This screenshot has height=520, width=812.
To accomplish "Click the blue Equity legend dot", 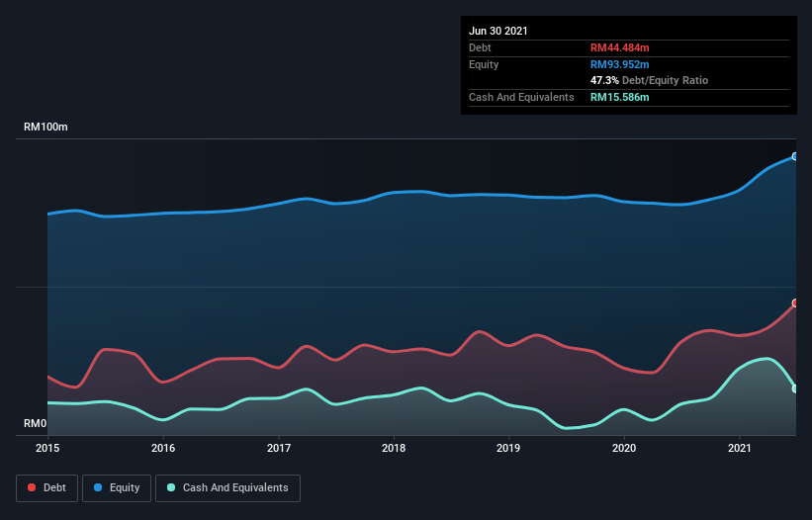I will tap(98, 487).
